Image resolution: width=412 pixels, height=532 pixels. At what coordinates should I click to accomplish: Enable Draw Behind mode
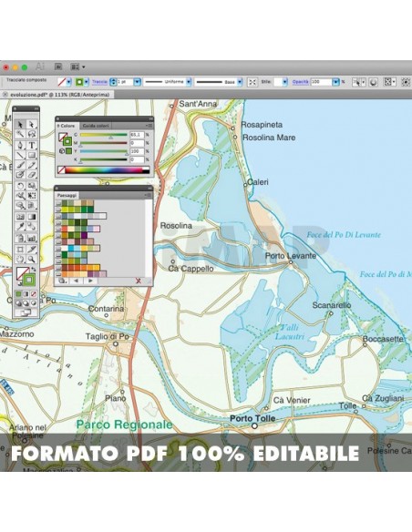point(26,303)
